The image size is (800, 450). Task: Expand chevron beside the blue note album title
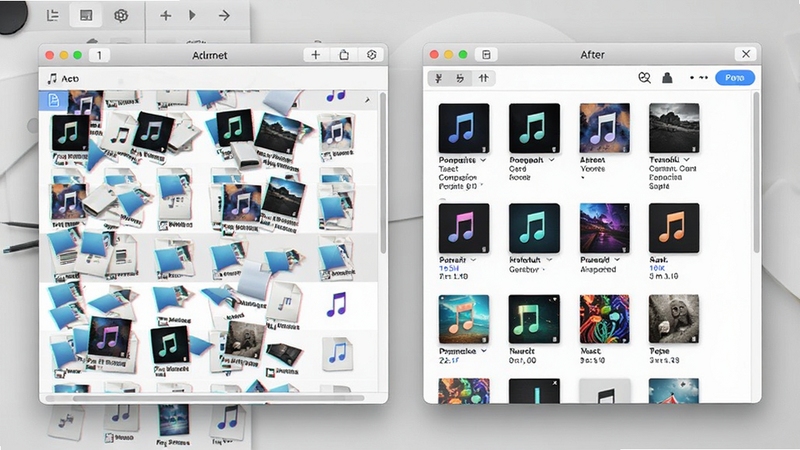483,160
